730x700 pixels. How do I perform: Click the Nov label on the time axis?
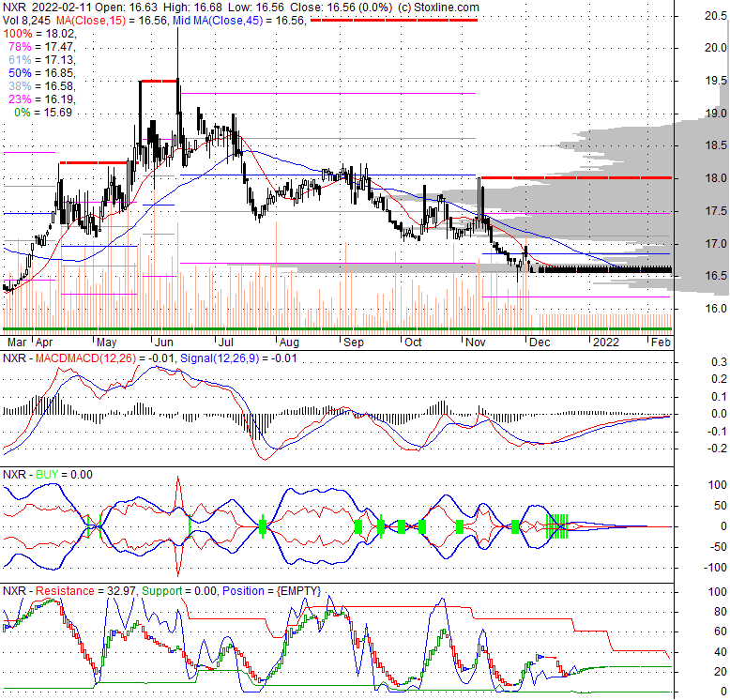[x=476, y=342]
